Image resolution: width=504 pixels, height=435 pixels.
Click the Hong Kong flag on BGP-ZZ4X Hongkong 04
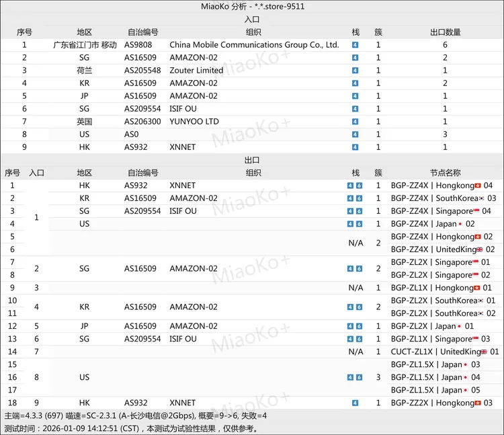tap(478, 186)
